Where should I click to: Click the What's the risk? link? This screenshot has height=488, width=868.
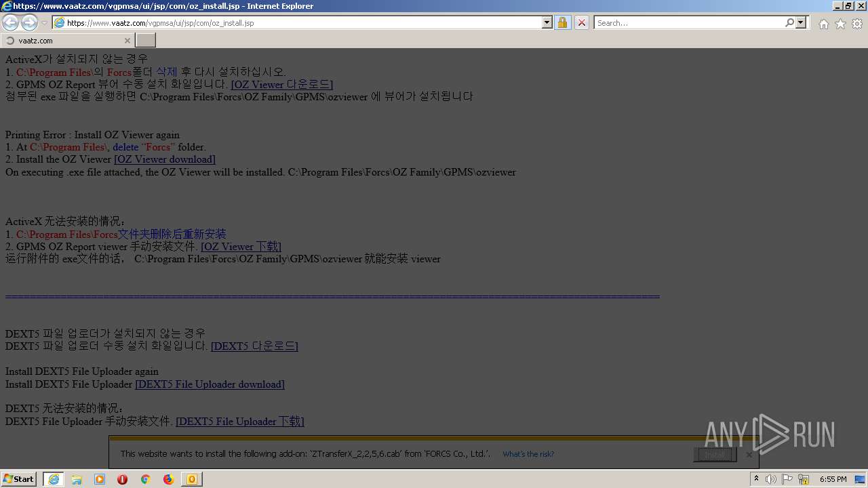coord(528,454)
